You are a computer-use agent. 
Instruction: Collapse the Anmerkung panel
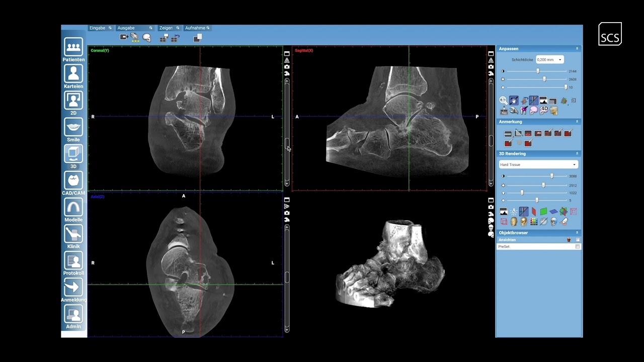click(x=577, y=121)
